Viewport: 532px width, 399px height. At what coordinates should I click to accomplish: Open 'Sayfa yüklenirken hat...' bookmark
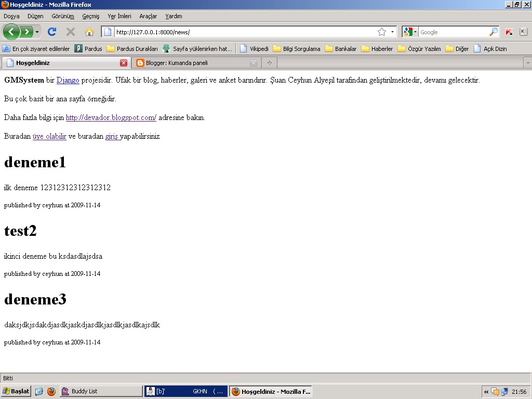point(197,48)
